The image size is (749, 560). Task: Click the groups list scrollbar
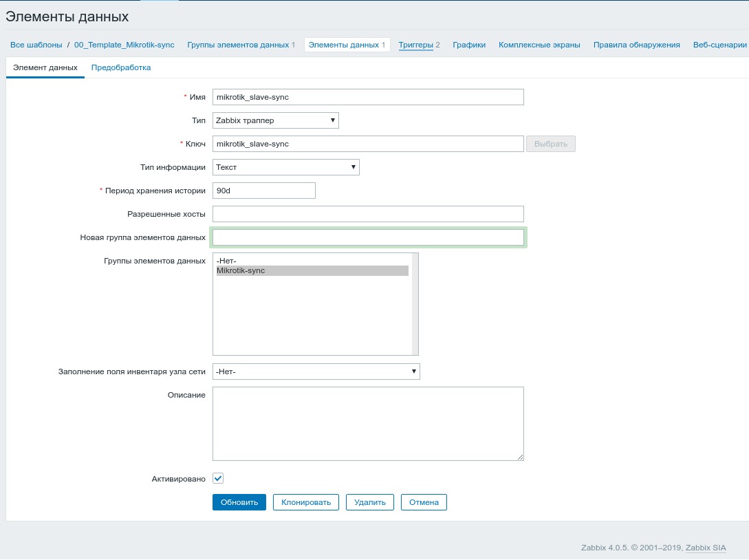tap(415, 304)
